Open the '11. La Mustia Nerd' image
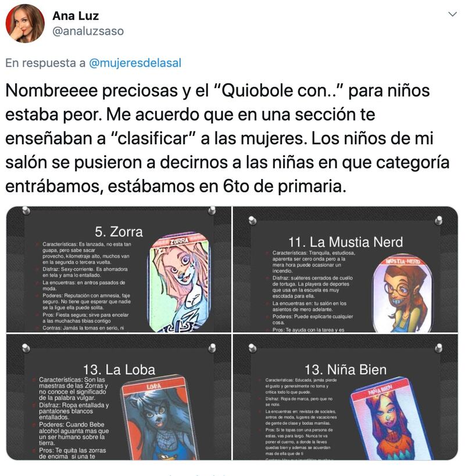 point(345,270)
